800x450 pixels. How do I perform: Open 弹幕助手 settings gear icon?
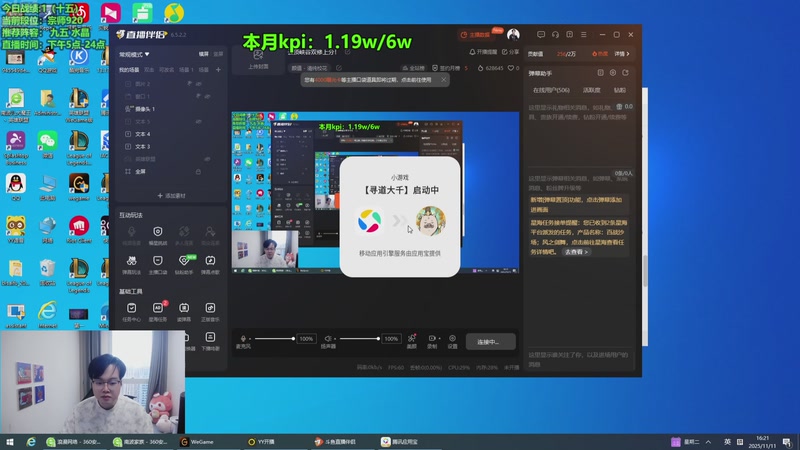pos(613,73)
